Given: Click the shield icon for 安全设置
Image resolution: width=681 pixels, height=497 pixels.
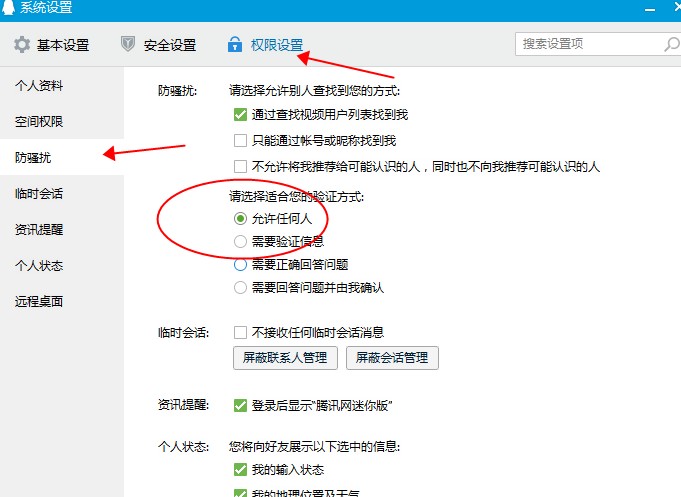Looking at the screenshot, I should 127,45.
